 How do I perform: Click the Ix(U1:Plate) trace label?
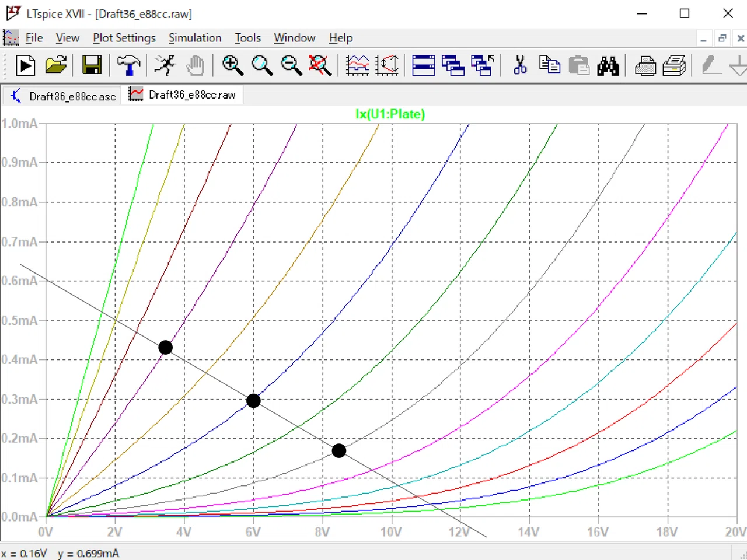(390, 114)
